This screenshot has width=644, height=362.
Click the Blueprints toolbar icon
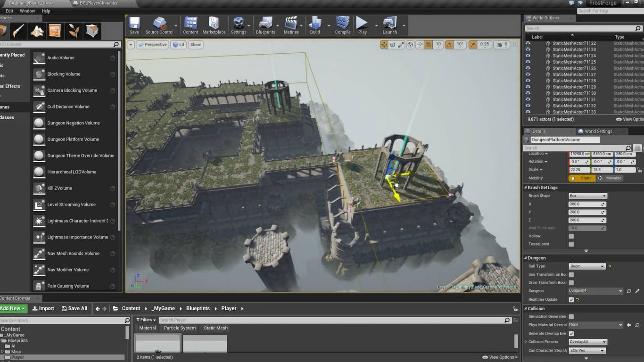tap(265, 25)
